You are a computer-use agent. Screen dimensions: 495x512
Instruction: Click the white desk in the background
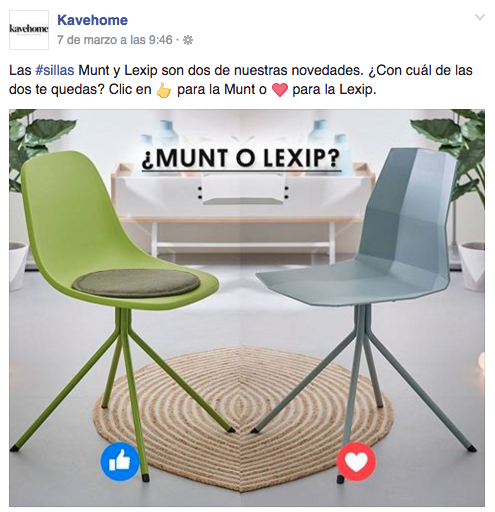[242, 207]
